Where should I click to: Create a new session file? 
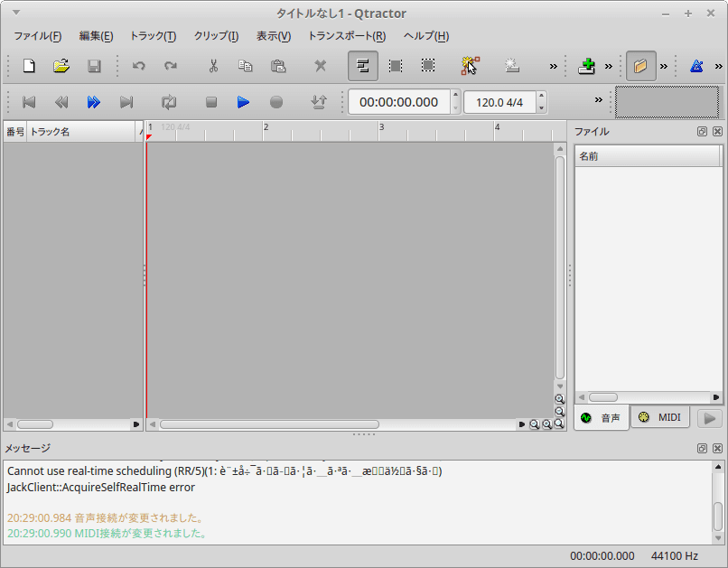click(x=29, y=66)
